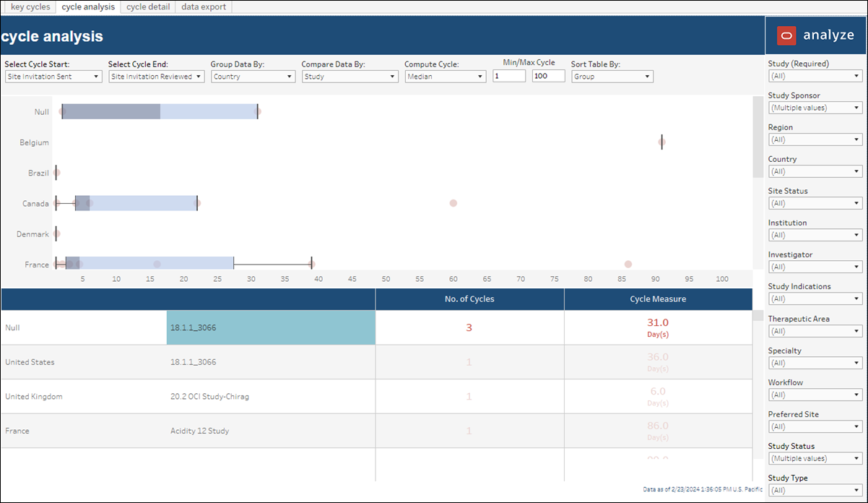Open the Sort Table By dropdown
The height and width of the screenshot is (503, 868).
pyautogui.click(x=612, y=76)
